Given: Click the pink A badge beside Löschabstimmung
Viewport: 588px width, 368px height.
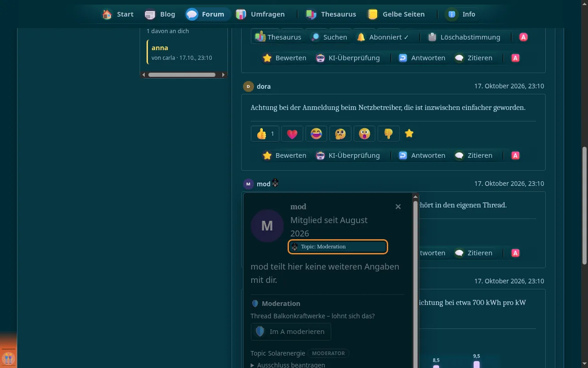Looking at the screenshot, I should coord(523,37).
